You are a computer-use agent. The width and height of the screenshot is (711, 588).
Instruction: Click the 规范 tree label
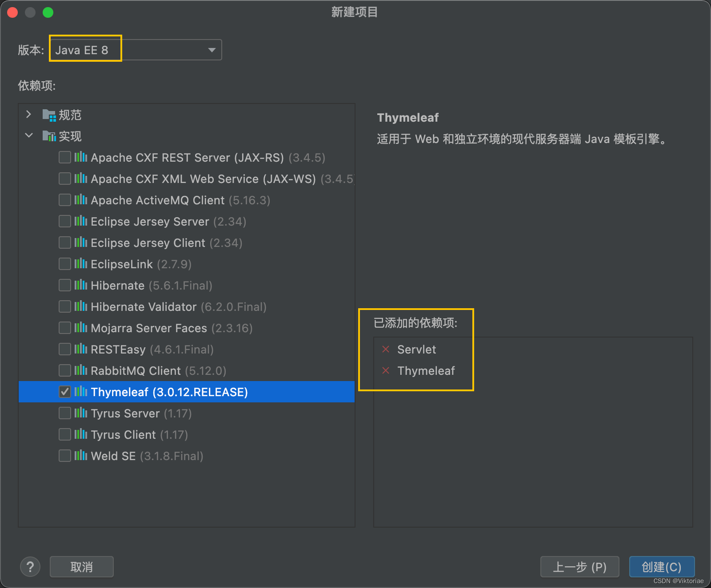(x=70, y=115)
